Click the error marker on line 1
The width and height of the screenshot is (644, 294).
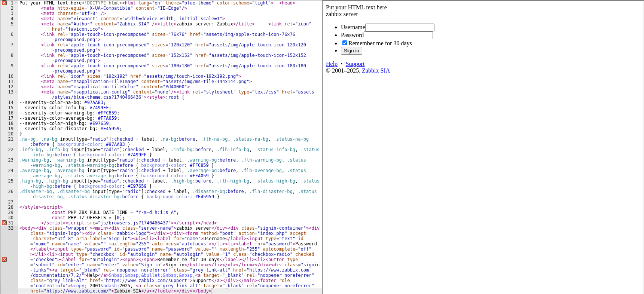[4, 3]
